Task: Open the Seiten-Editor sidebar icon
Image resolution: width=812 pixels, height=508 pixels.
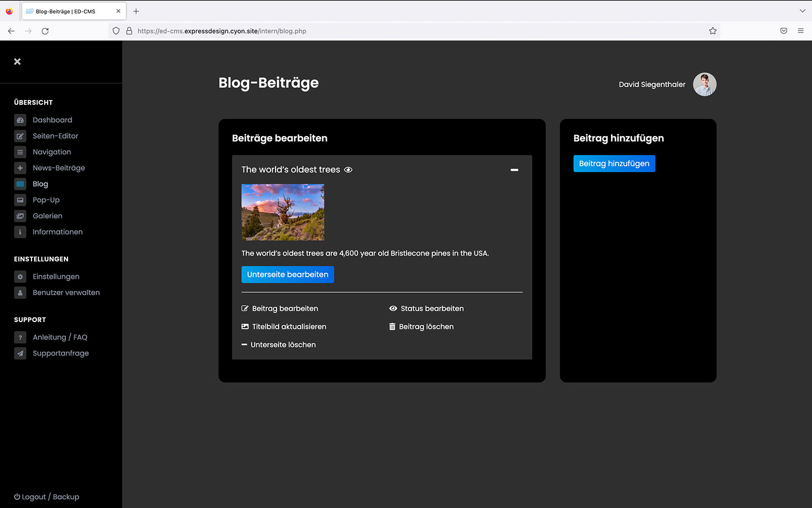Action: (20, 136)
